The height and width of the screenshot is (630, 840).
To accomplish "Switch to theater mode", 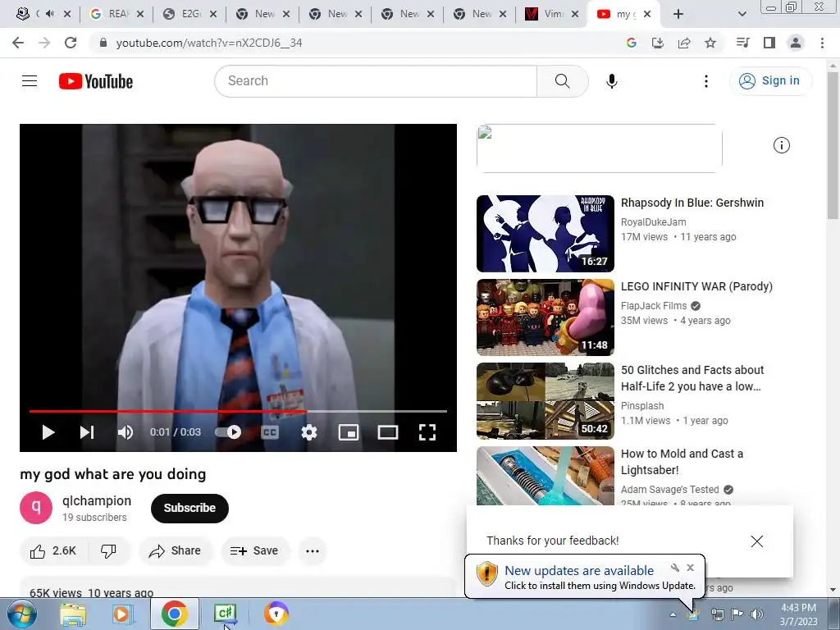I will pyautogui.click(x=388, y=432).
